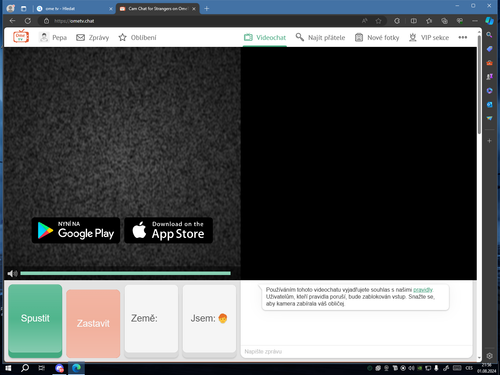The height and width of the screenshot is (375, 500).
Task: Click the App Store download badge
Action: point(168,230)
